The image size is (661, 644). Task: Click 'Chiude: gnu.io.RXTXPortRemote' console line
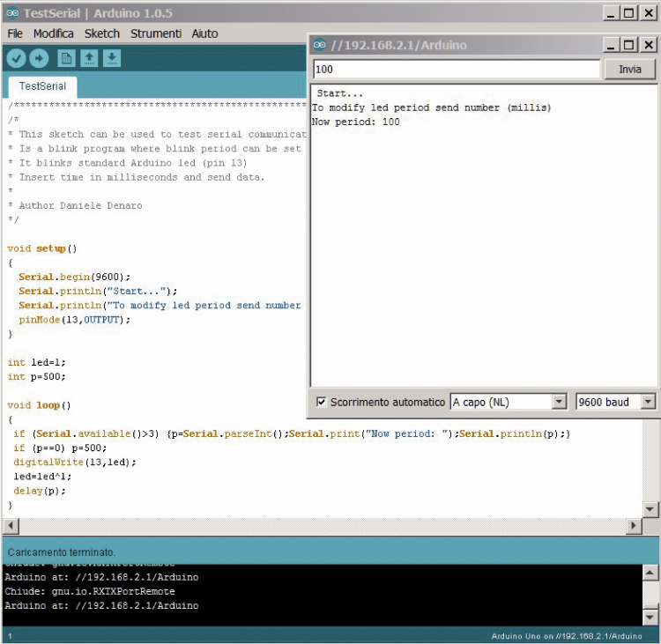[90, 591]
